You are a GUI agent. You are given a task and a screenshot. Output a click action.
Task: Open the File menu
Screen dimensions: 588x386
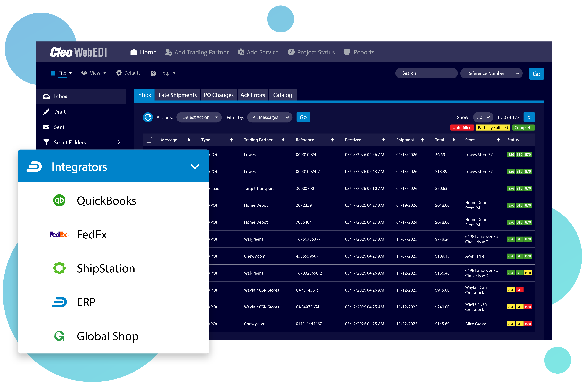point(61,73)
